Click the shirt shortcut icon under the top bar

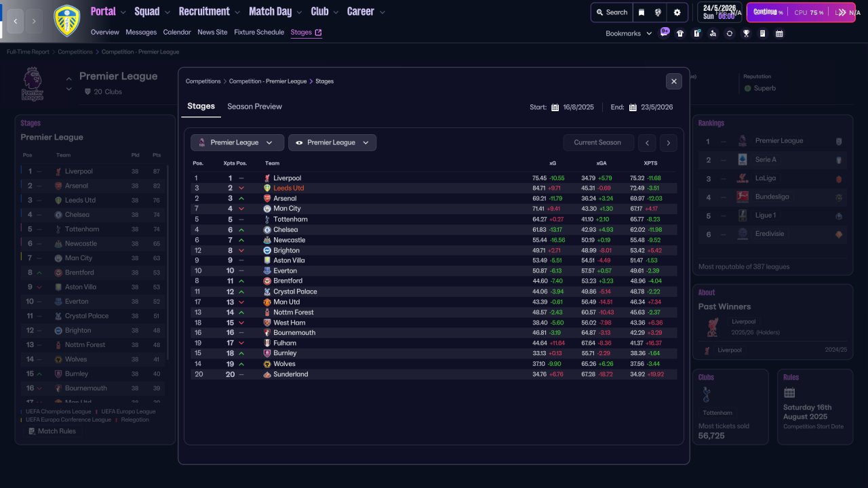coord(680,33)
